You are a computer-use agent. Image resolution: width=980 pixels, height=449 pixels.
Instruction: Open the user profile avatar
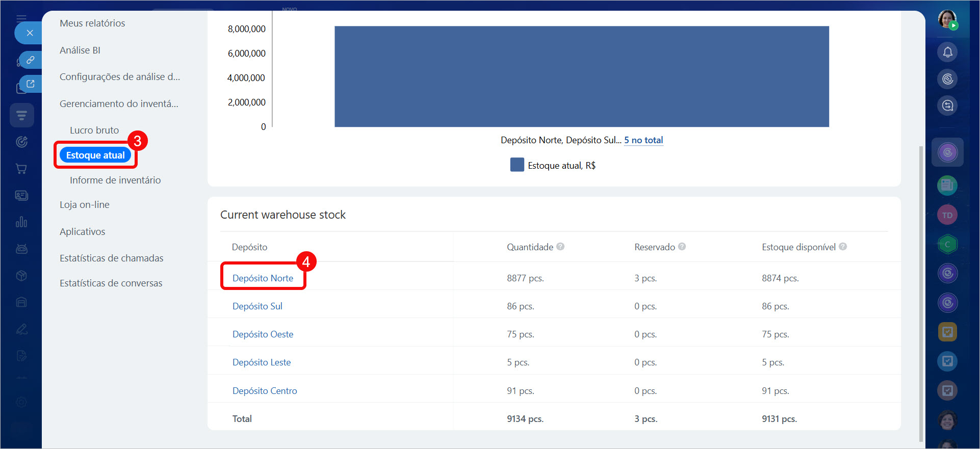[x=947, y=19]
